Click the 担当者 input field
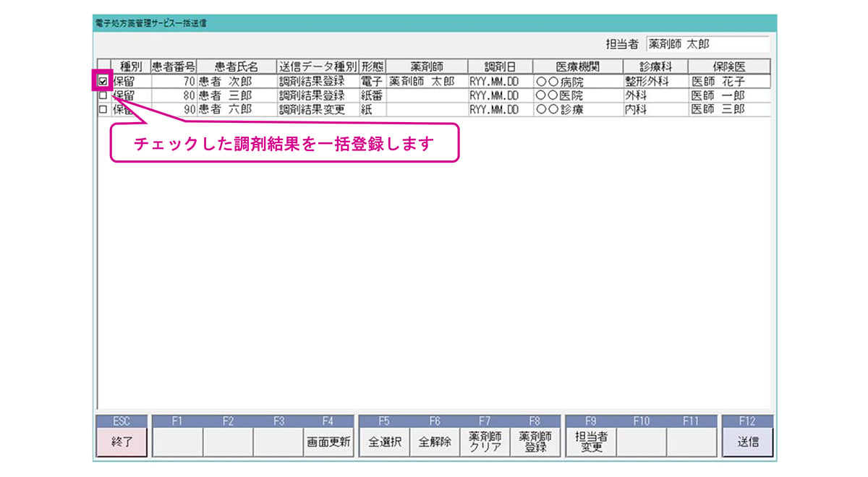 [707, 45]
